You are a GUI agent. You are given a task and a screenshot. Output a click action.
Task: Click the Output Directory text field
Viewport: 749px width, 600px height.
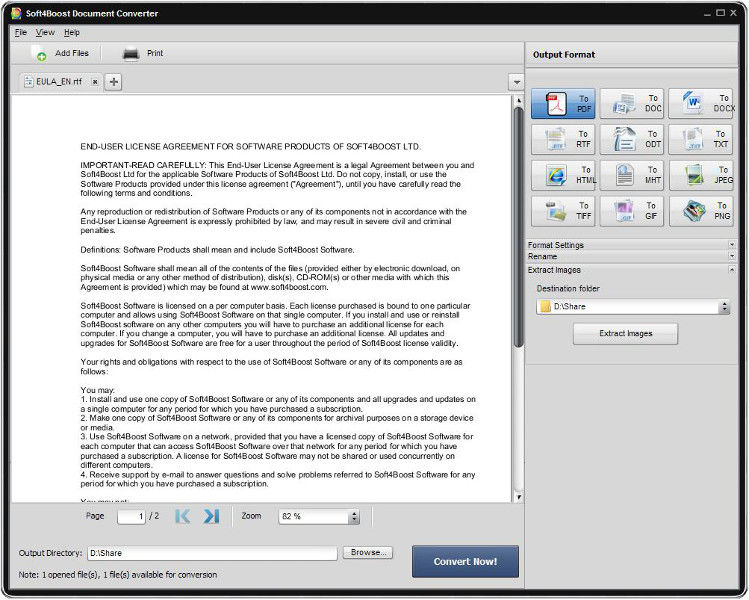tap(212, 553)
